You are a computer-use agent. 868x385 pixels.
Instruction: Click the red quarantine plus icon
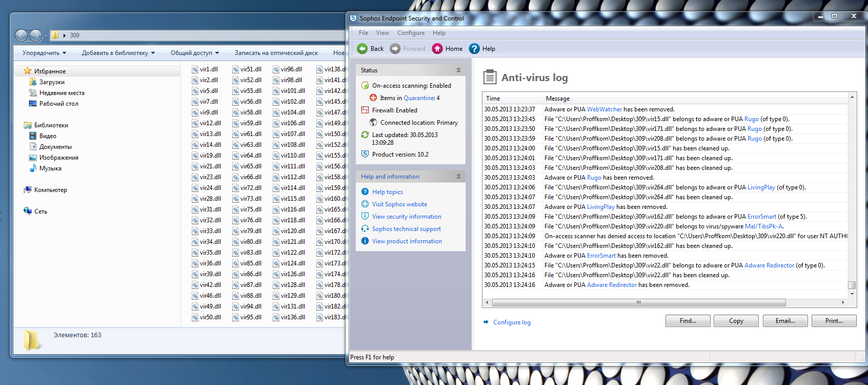tap(373, 98)
